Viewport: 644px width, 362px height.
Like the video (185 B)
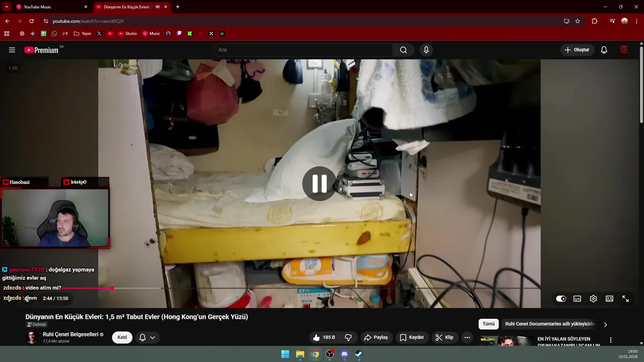pos(324,337)
